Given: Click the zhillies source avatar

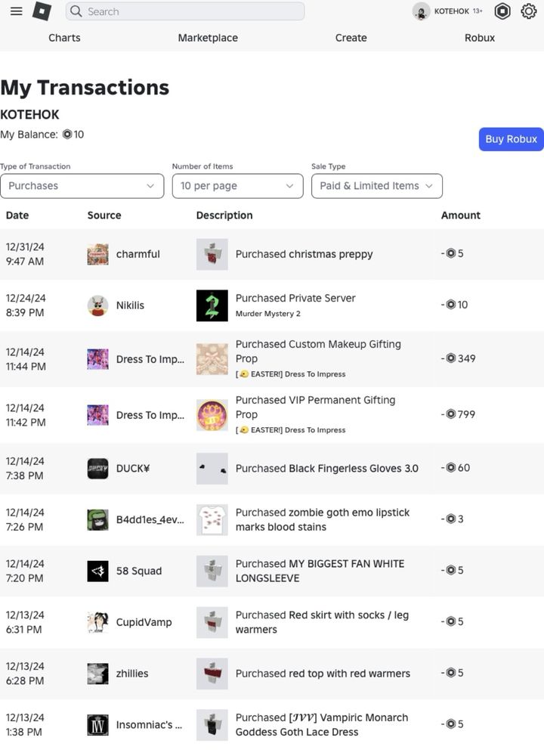Looking at the screenshot, I should 97,674.
